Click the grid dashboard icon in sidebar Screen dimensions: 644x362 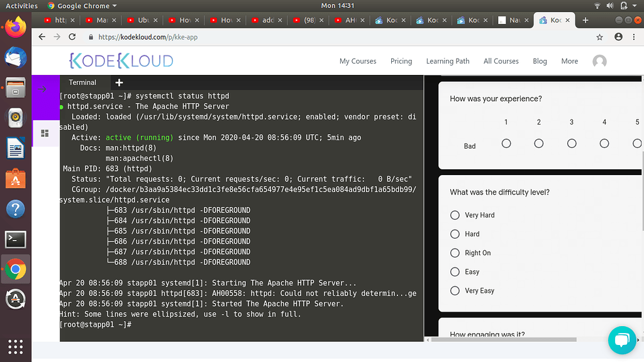point(45,133)
